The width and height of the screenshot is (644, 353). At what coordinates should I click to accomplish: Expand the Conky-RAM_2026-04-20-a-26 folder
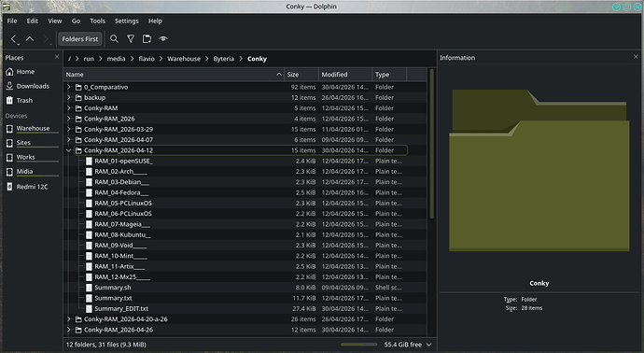point(69,319)
